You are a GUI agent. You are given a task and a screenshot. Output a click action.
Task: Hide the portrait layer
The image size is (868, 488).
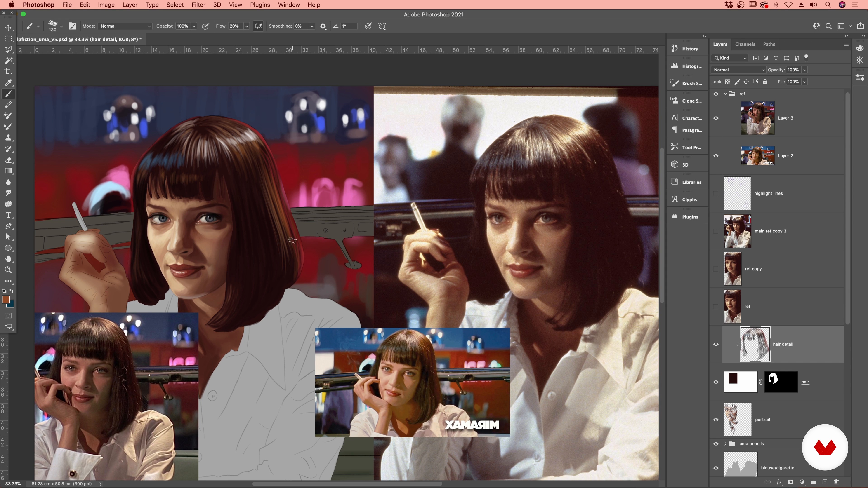(716, 420)
